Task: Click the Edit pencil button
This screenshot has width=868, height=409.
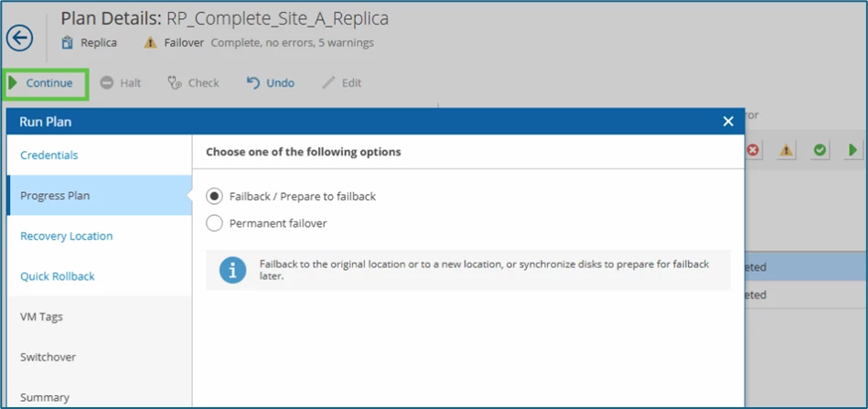Action: coord(342,83)
